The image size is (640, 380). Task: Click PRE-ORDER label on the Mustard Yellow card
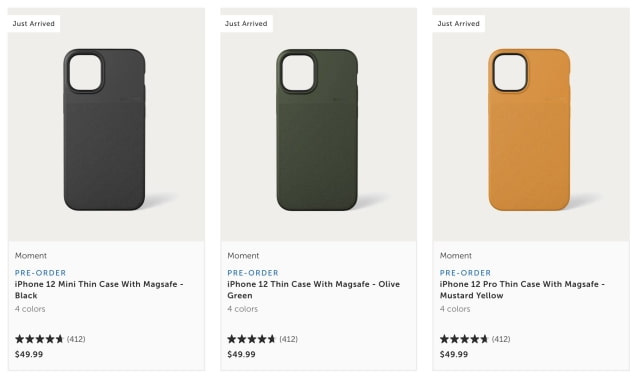point(465,273)
